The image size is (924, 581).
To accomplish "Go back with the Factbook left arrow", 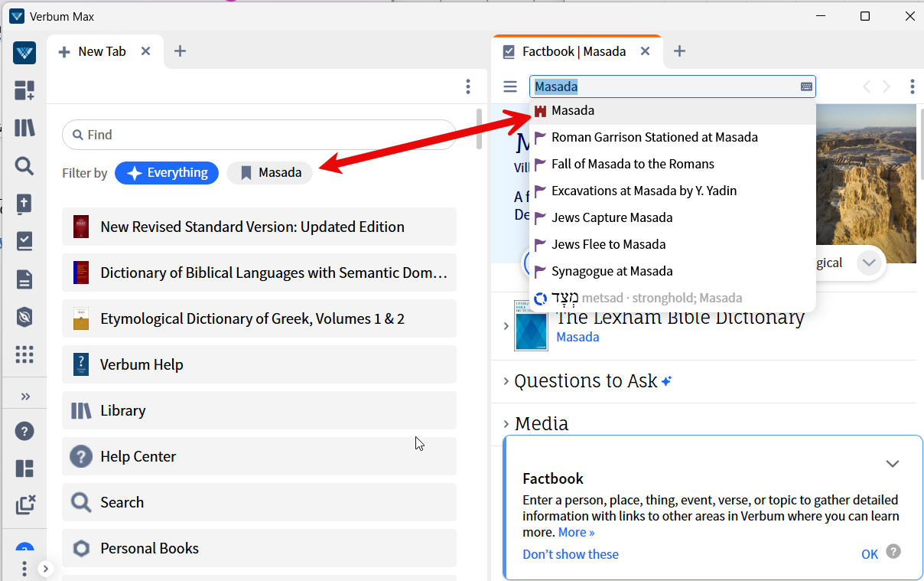I will [867, 86].
